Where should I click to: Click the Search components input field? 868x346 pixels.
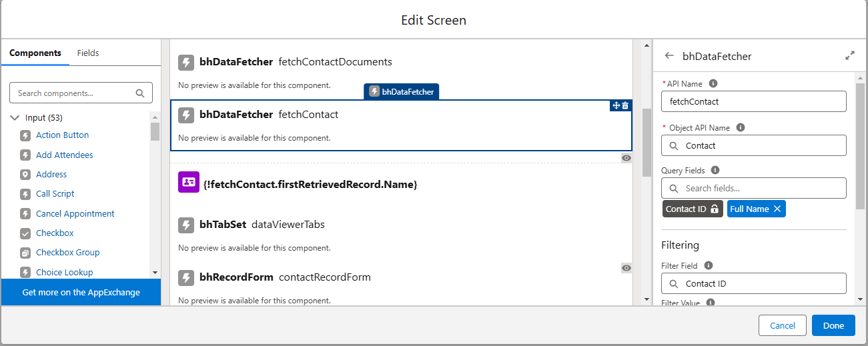[x=81, y=93]
